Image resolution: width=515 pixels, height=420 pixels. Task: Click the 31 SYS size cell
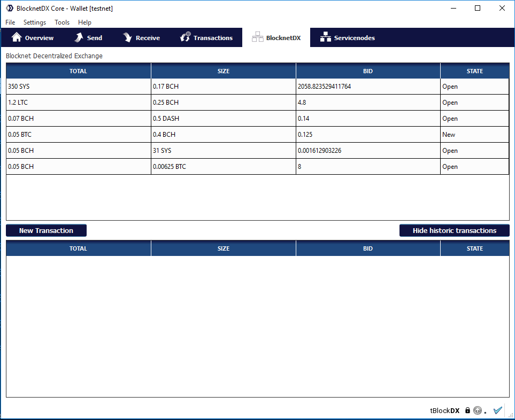coord(224,151)
